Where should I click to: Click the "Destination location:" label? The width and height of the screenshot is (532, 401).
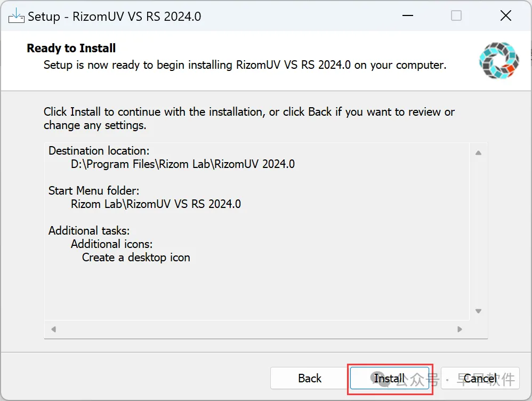(x=99, y=151)
